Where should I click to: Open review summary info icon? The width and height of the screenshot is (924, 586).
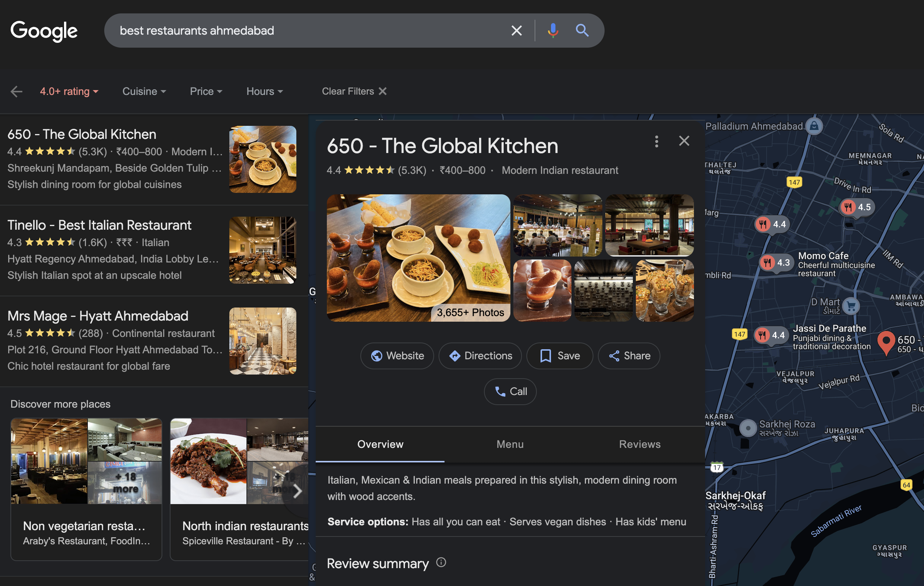[441, 562]
